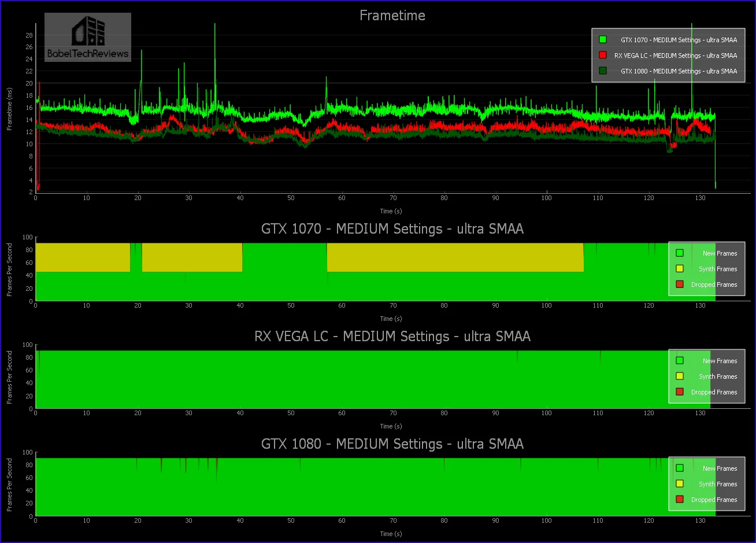This screenshot has width=756, height=543.
Task: Click the 'Frametime' chart title
Action: (x=392, y=16)
